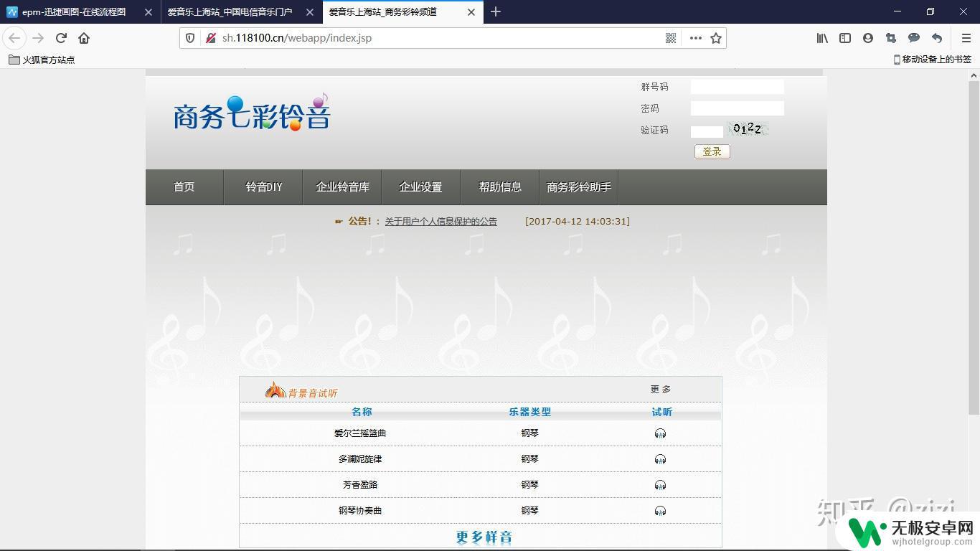Viewport: 980px width, 551px height.
Task: Play preview for 多瀾妮旋律
Action: pos(660,459)
